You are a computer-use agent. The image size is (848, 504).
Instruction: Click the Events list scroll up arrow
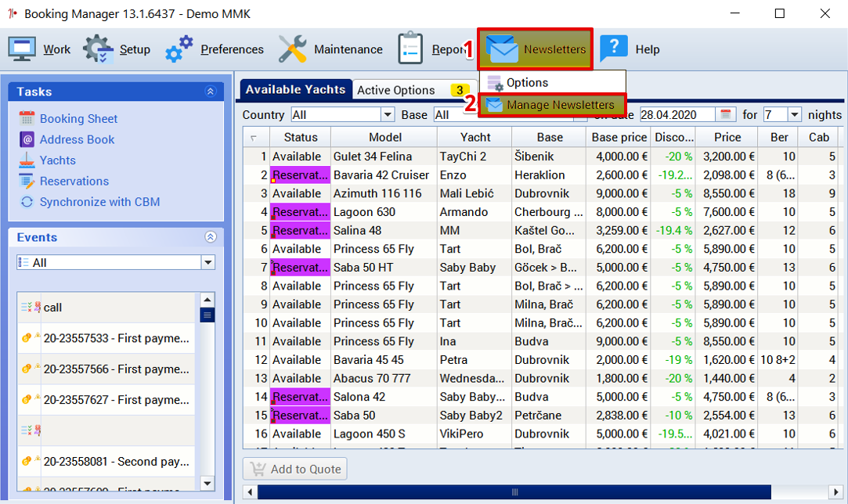tap(207, 300)
